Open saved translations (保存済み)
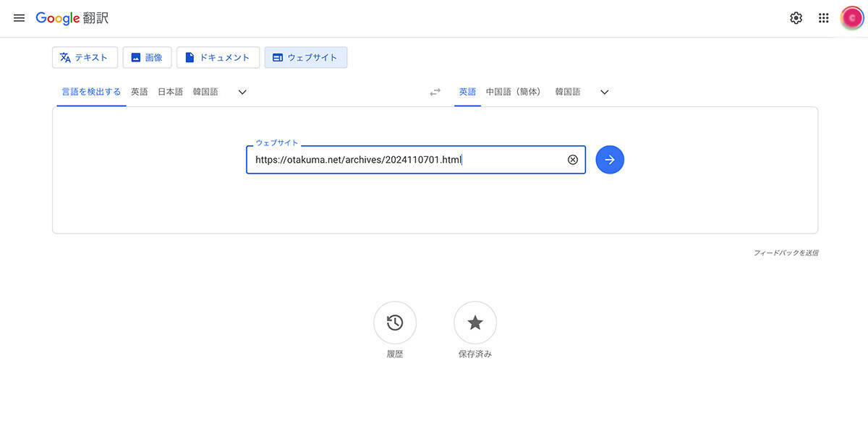This screenshot has width=868, height=439. (x=475, y=323)
